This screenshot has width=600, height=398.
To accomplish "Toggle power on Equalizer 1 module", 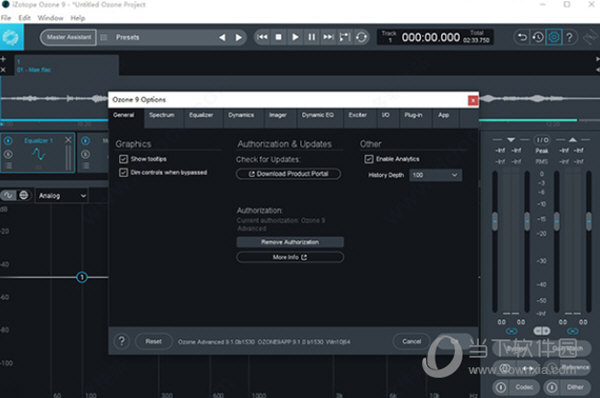I will coord(8,141).
